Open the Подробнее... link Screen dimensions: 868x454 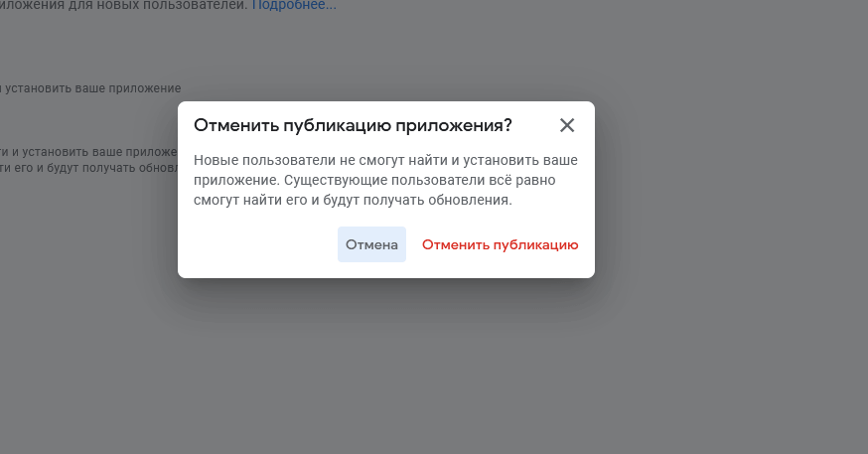(294, 5)
